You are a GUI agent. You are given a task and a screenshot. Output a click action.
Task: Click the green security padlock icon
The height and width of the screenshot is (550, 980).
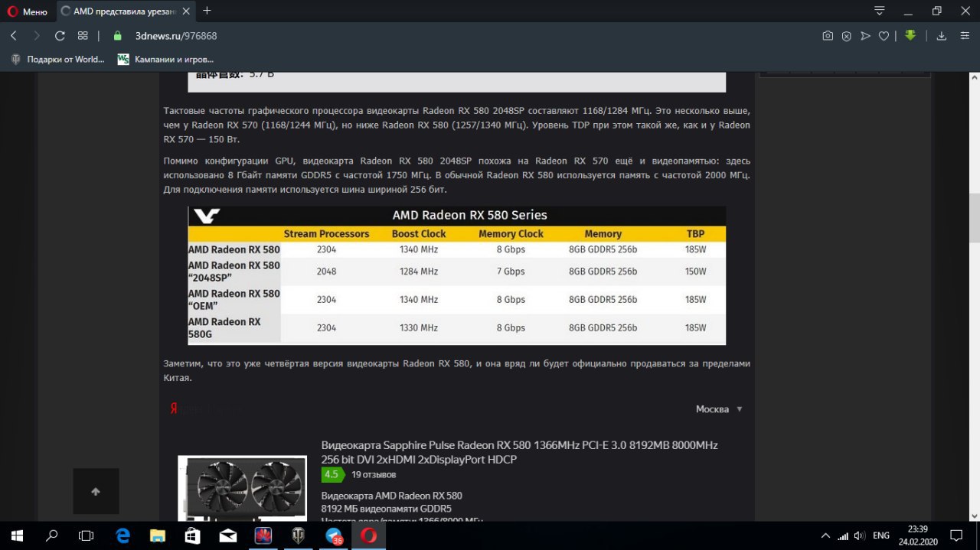point(117,36)
